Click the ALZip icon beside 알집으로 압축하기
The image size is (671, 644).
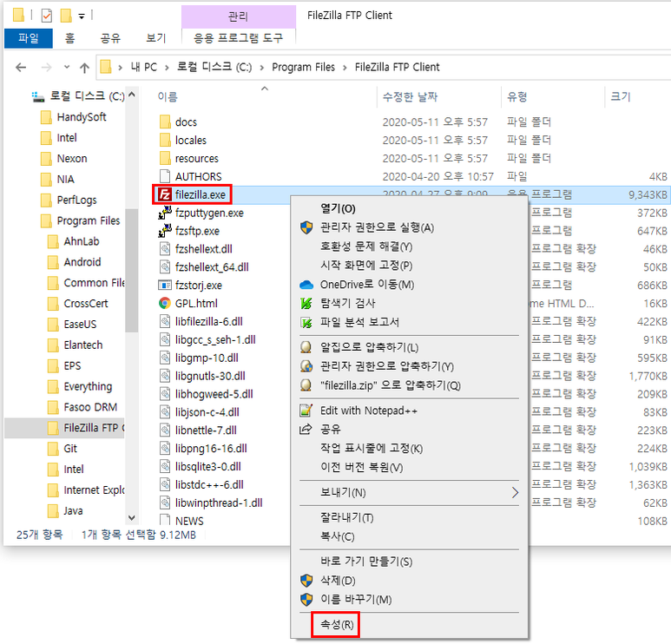tap(306, 347)
